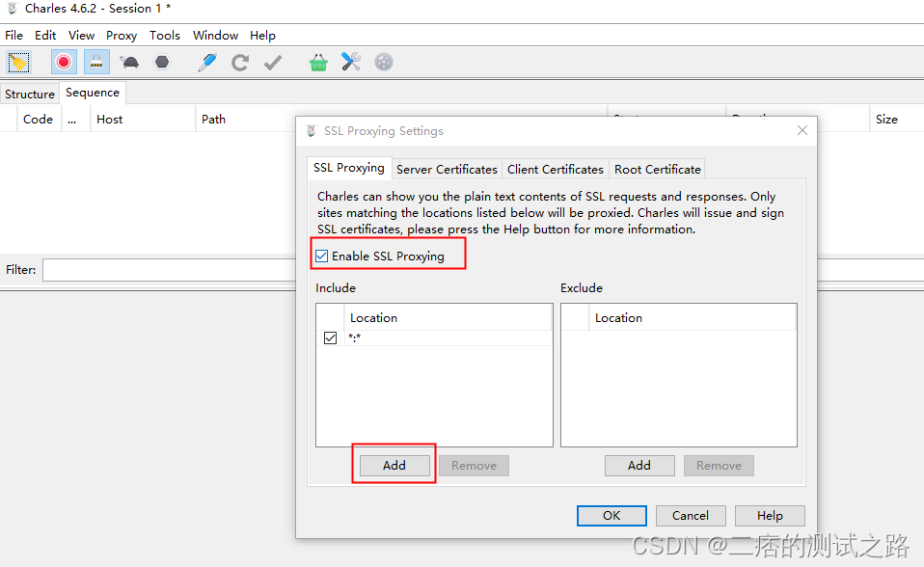Viewport: 924px width, 567px height.
Task: Click the dialog Help button
Action: pos(770,515)
